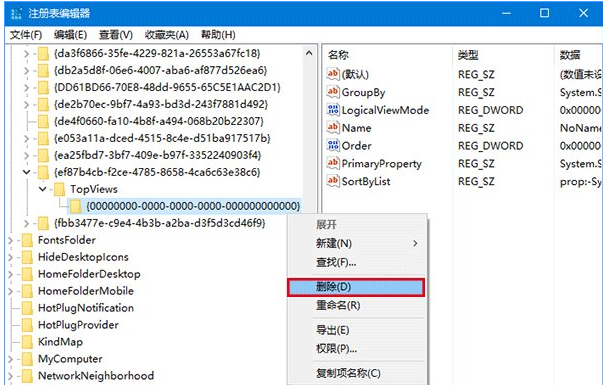Select the HotPlugProvider key

[78, 325]
